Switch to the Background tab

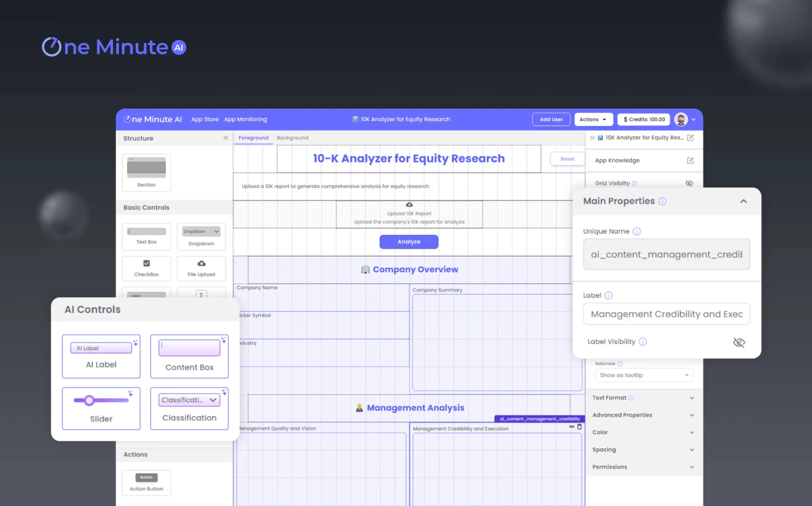click(x=292, y=138)
